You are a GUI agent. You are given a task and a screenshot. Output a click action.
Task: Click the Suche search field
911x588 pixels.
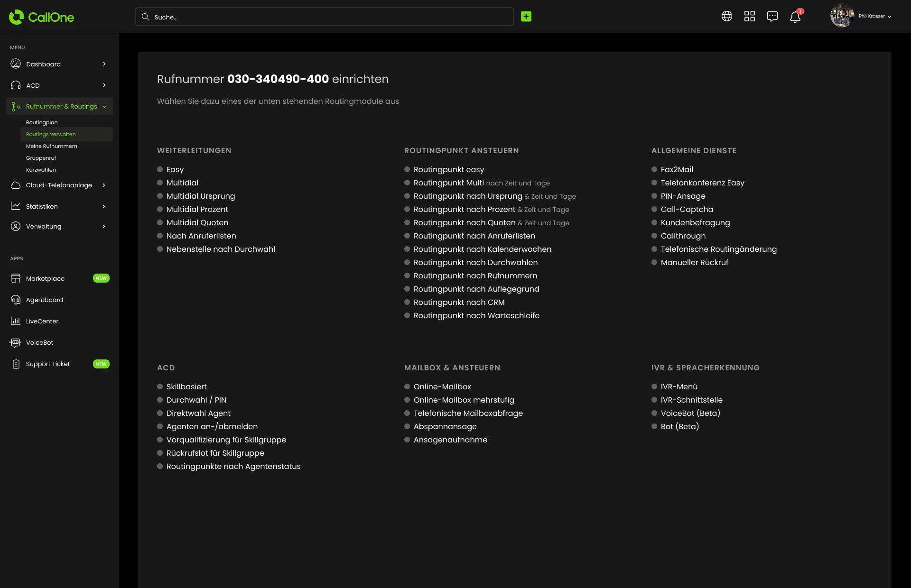point(324,17)
